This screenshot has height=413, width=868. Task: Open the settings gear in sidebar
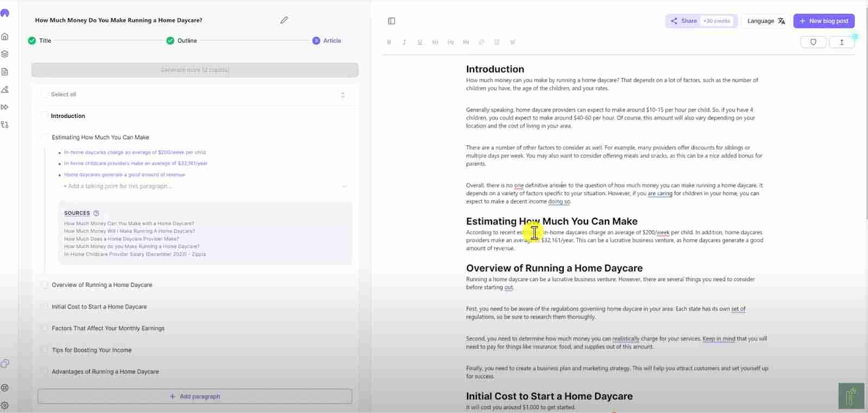[x=5, y=405]
